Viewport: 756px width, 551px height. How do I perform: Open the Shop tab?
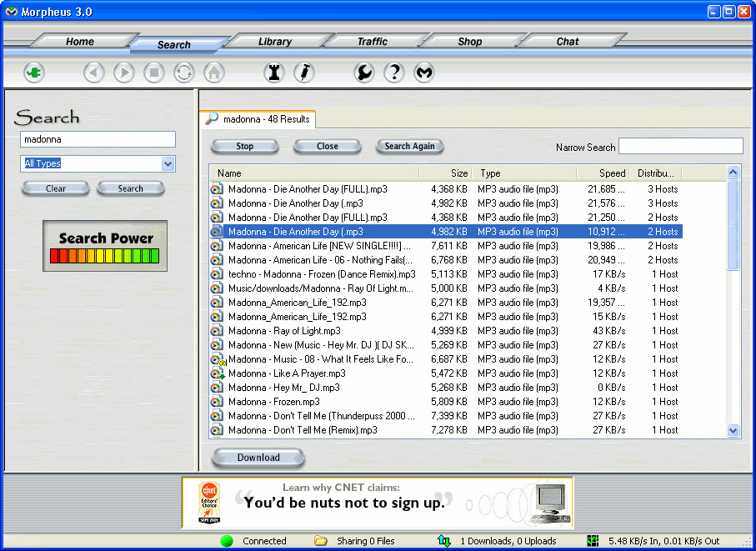point(470,42)
